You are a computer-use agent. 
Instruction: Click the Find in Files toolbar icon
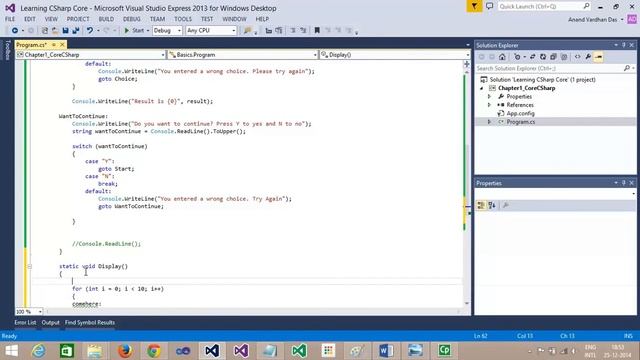click(x=247, y=30)
